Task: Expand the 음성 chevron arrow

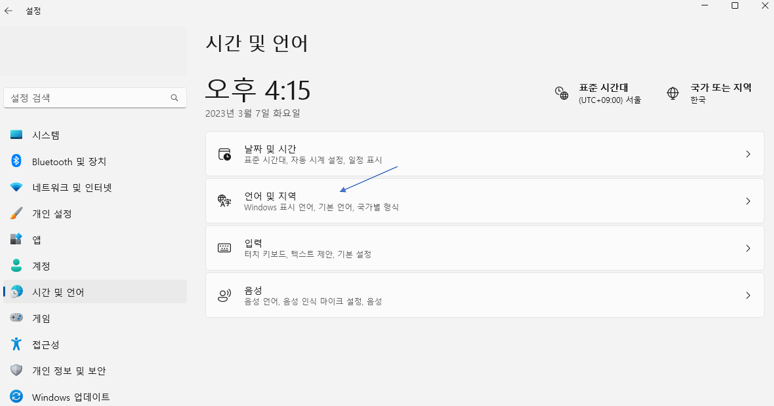Action: pos(748,295)
